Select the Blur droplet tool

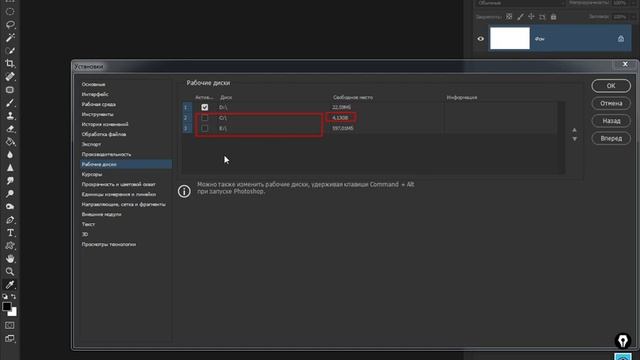tap(10, 155)
